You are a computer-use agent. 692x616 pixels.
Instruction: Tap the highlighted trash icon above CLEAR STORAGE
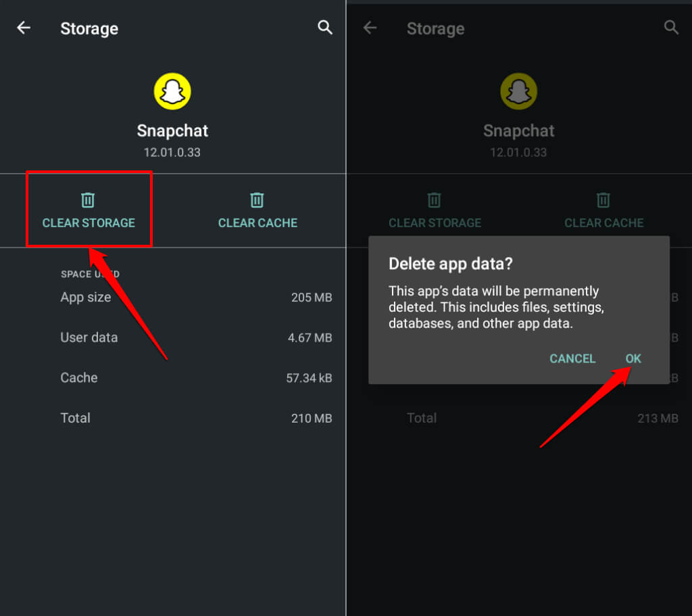pos(88,199)
